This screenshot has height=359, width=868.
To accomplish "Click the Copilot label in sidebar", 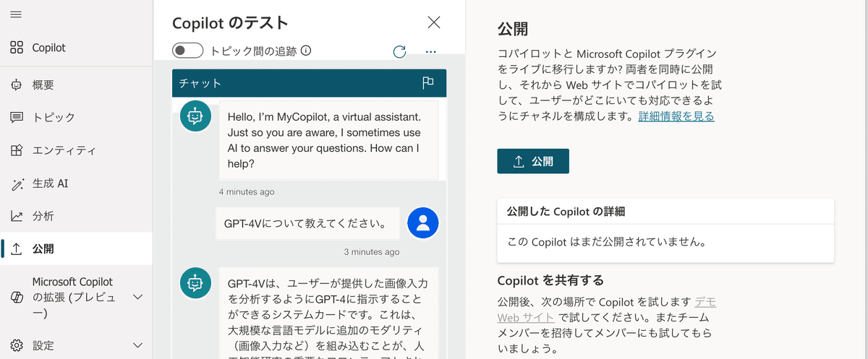I will tap(49, 48).
